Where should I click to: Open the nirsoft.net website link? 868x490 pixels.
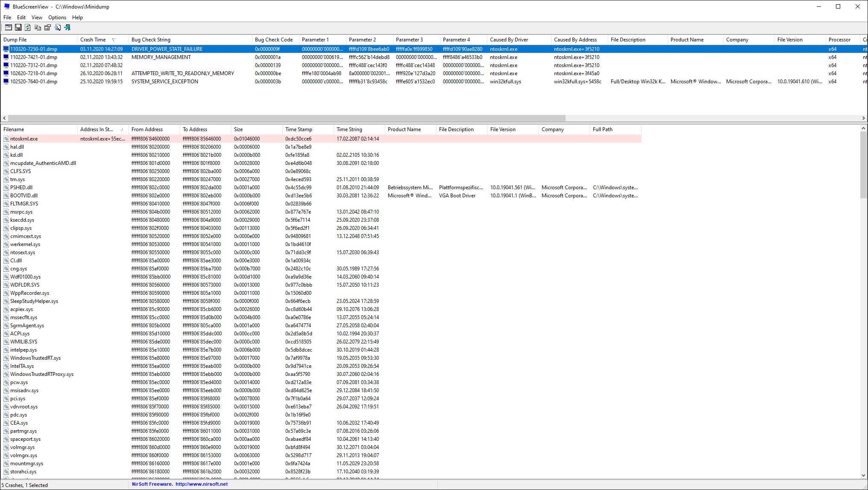pyautogui.click(x=201, y=484)
